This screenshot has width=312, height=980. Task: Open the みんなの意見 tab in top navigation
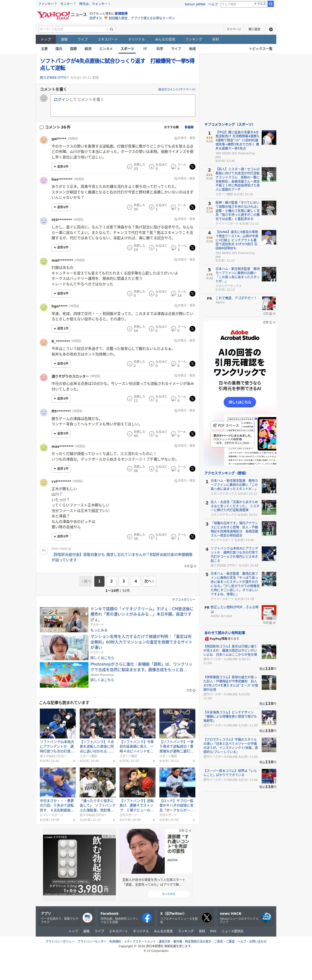[x=165, y=39]
